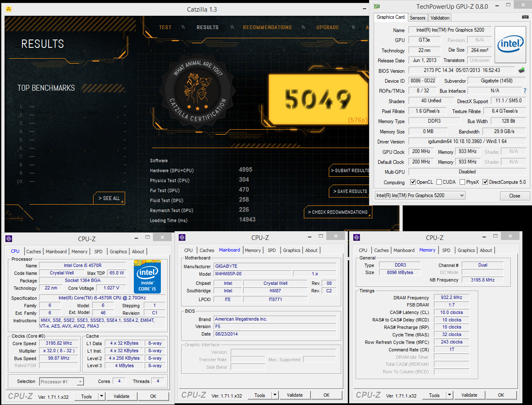This screenshot has width=532, height=405.
Task: Click the Catzilla certification cat badge
Action: 198,90
